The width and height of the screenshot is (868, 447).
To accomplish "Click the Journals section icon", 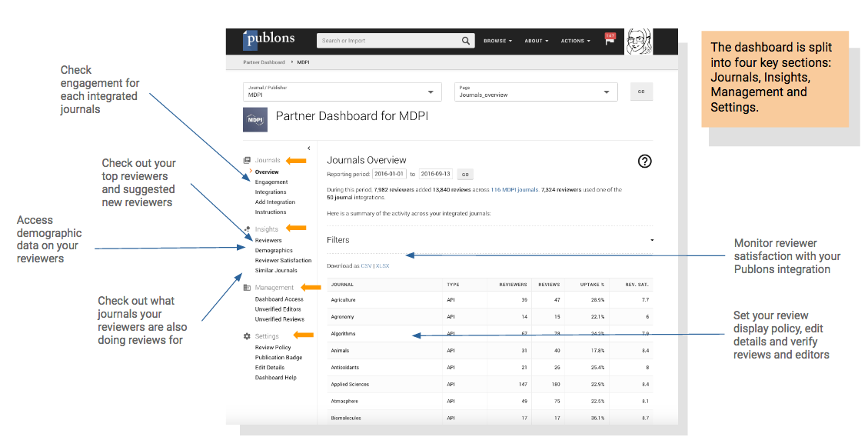I will (247, 160).
